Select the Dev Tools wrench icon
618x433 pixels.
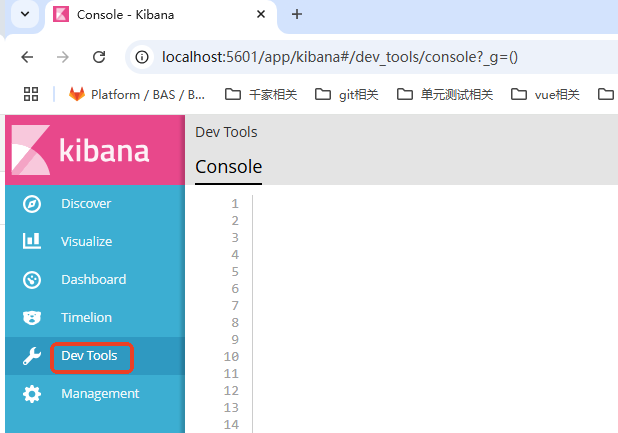coord(32,356)
